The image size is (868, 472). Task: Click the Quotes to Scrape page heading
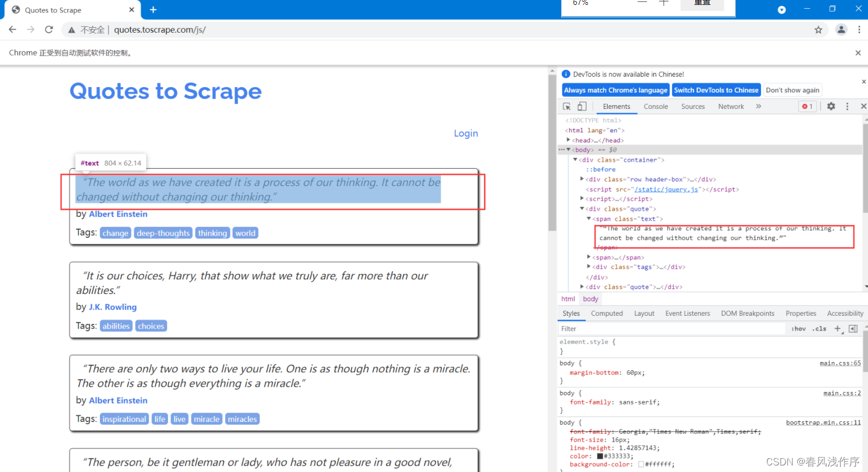point(166,91)
